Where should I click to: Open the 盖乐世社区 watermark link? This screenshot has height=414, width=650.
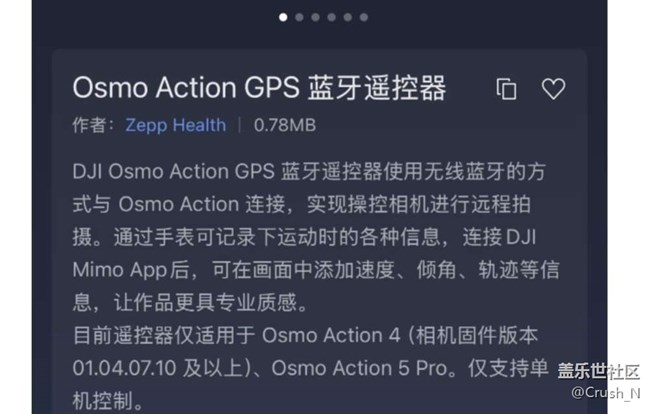(598, 372)
